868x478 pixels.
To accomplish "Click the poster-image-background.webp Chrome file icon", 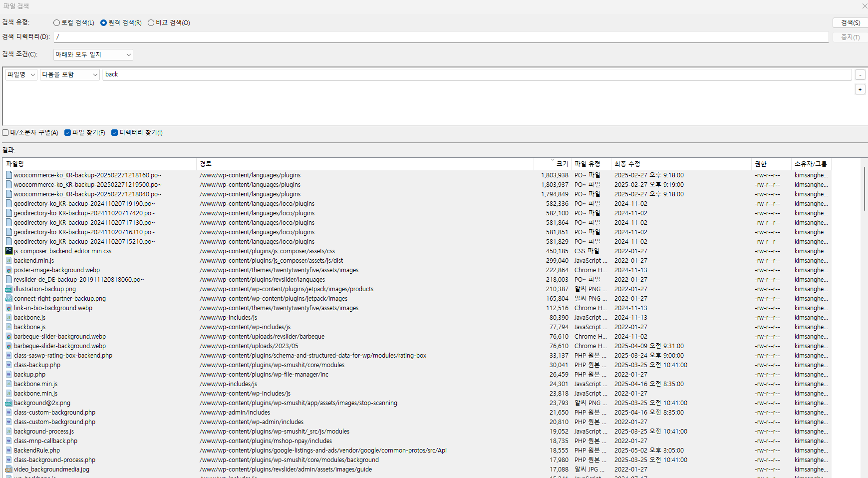I will click(x=8, y=270).
